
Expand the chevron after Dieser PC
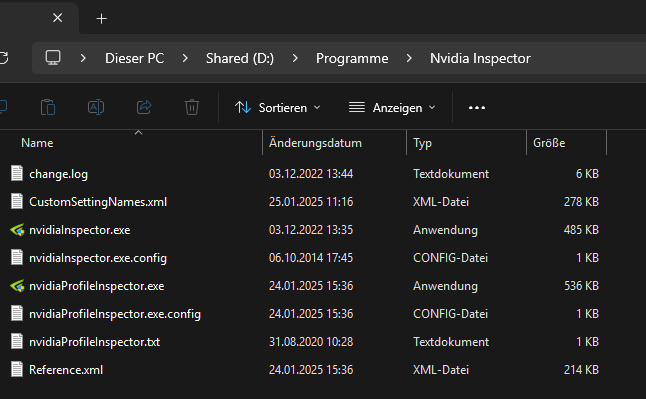[185, 58]
